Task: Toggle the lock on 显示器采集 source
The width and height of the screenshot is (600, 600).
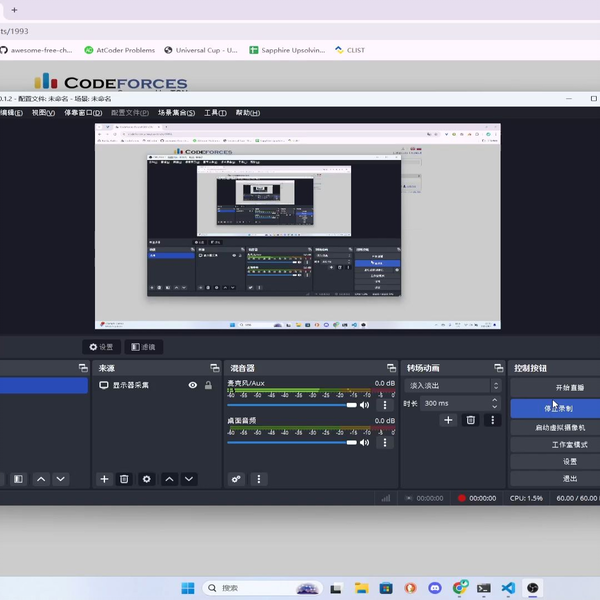Action: coord(208,385)
